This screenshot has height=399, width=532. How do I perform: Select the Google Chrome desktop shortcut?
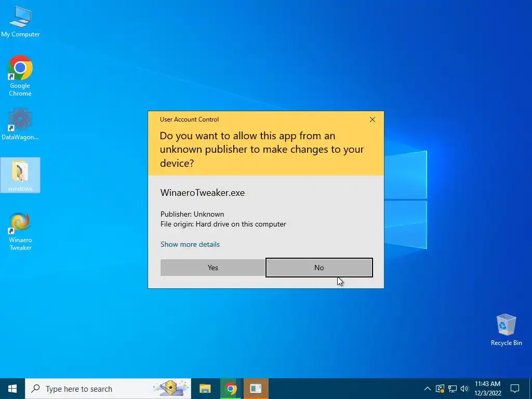tap(20, 76)
